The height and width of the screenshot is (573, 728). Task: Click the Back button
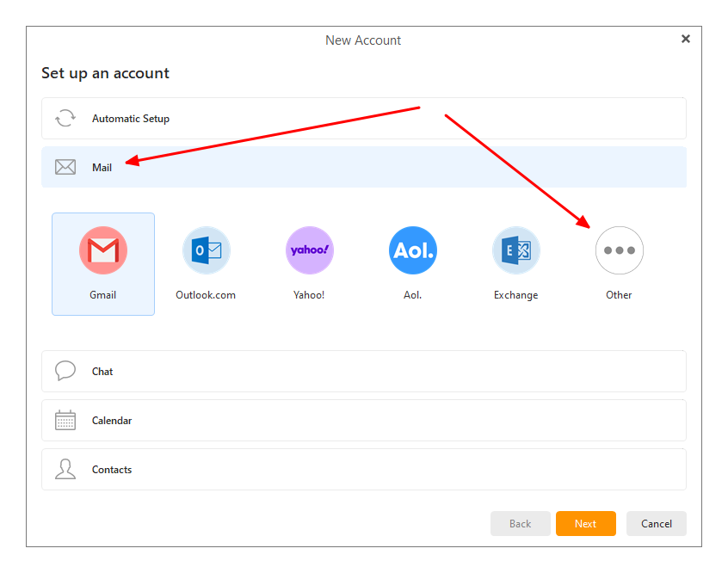[521, 524]
